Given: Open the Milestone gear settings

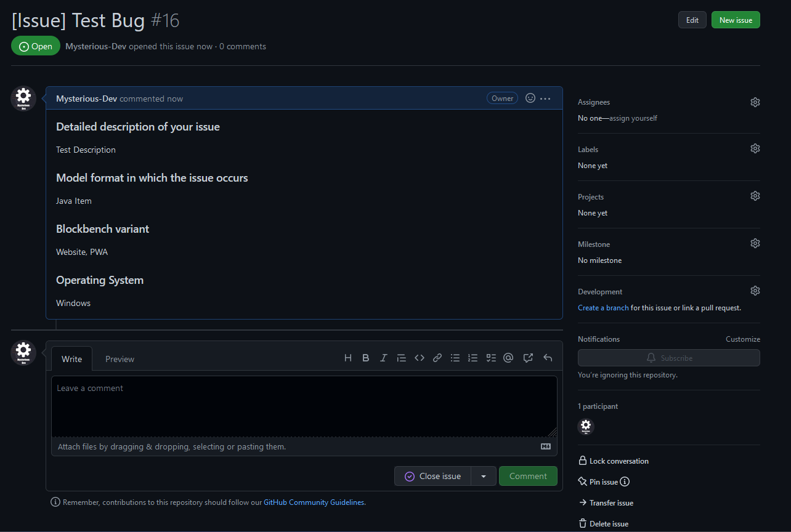Looking at the screenshot, I should (755, 243).
